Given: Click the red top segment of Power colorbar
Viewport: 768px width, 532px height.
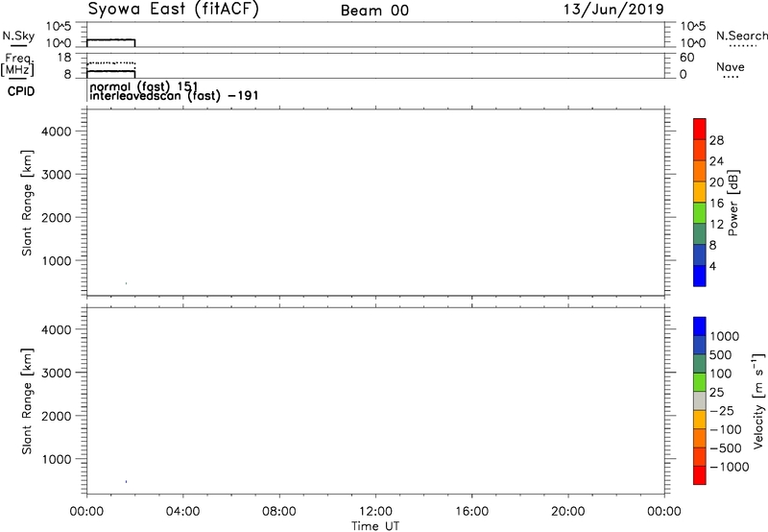Looking at the screenshot, I should 700,129.
